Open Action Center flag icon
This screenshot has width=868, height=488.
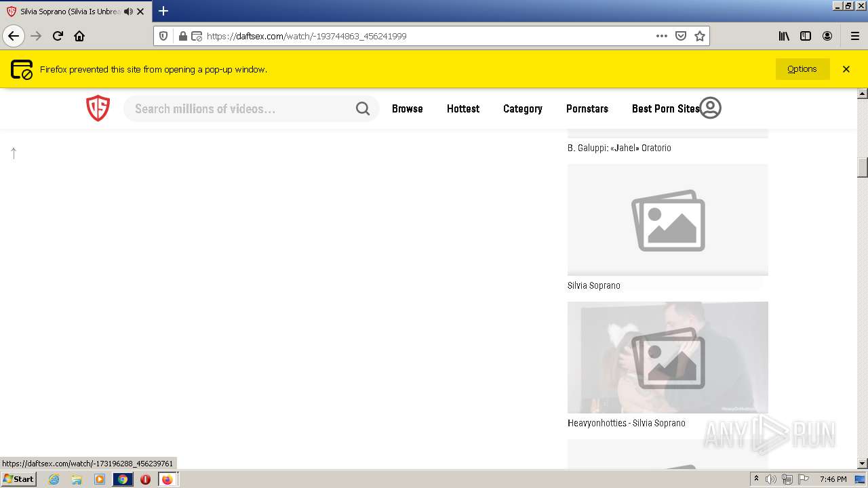(x=804, y=479)
